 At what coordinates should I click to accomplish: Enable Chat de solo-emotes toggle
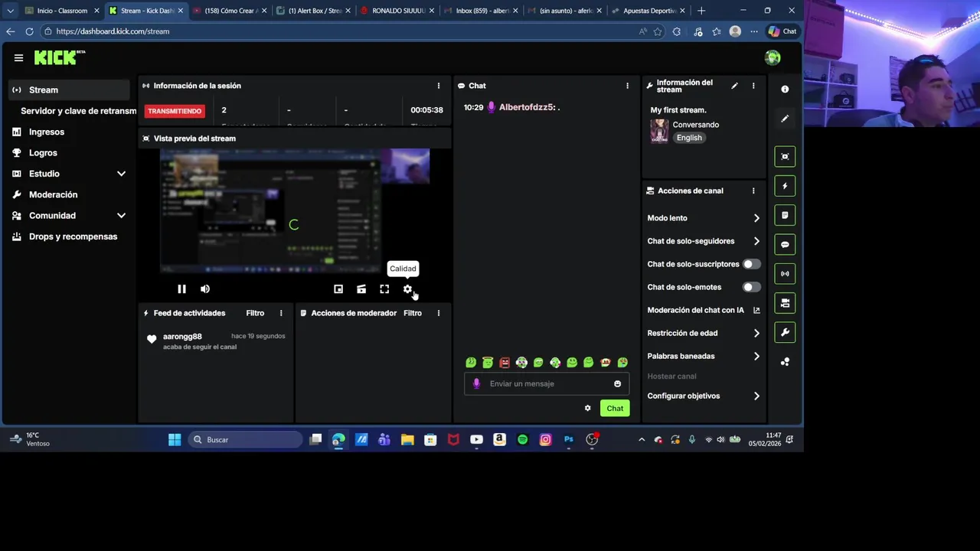click(752, 287)
